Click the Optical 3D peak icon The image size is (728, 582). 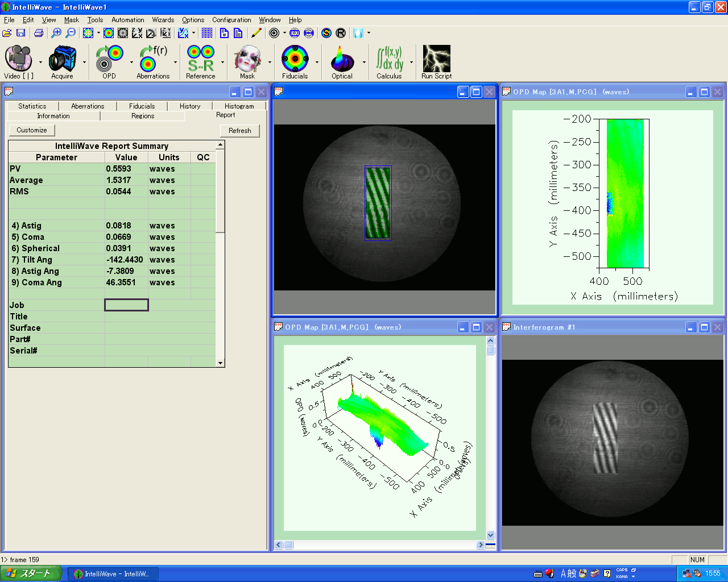pos(342,61)
